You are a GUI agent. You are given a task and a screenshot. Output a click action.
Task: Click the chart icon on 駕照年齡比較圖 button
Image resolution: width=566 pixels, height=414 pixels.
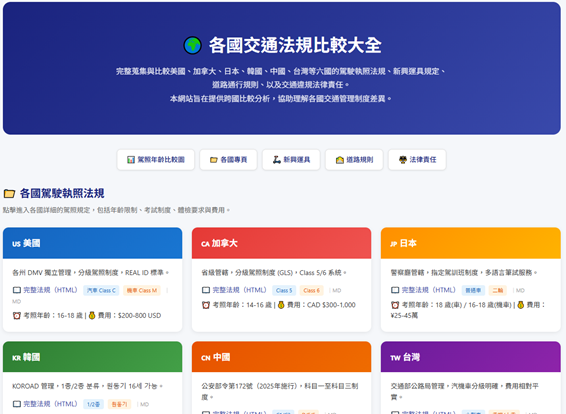click(x=131, y=160)
